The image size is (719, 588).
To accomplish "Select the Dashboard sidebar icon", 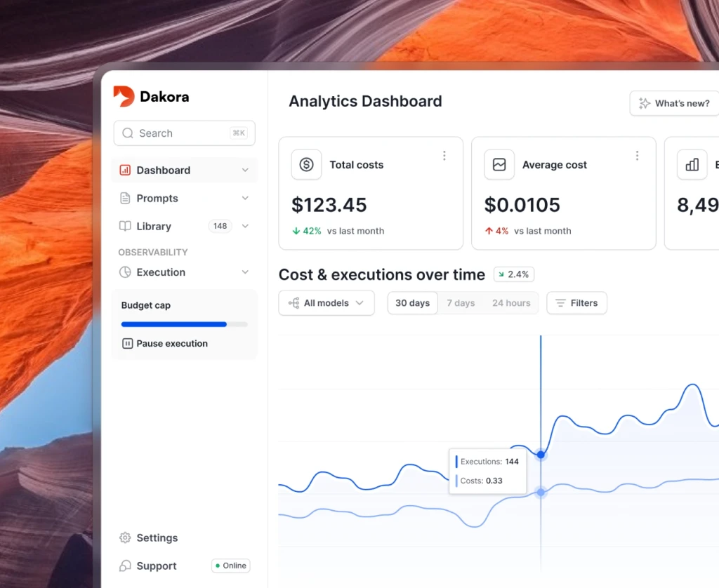I will [x=125, y=170].
